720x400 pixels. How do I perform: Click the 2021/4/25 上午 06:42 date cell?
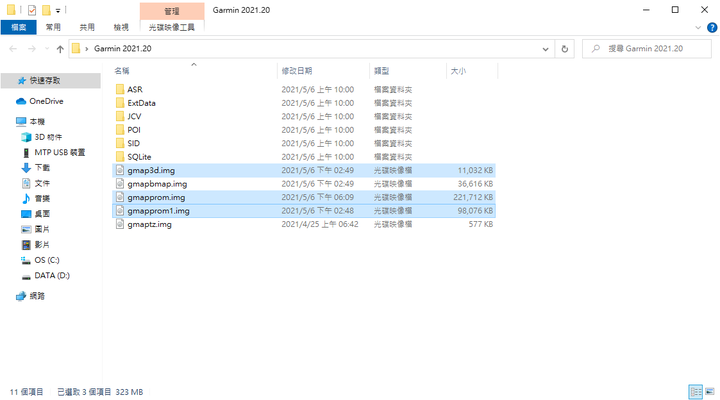coord(320,224)
